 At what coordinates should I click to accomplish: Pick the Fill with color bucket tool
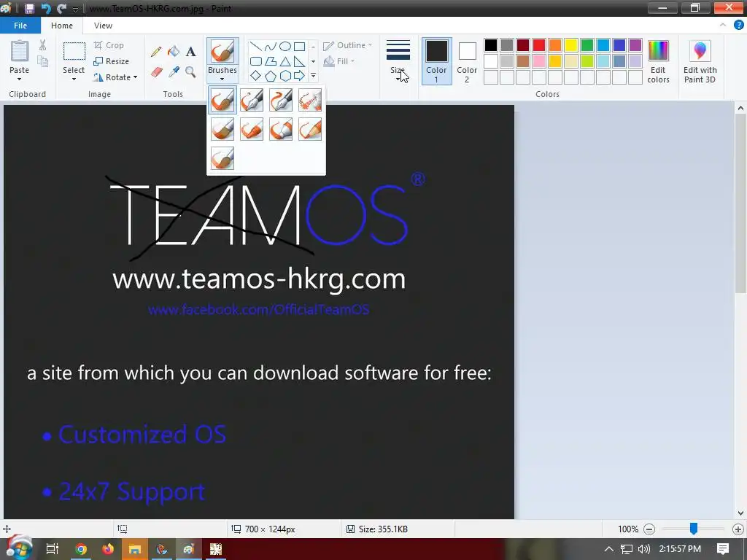click(174, 52)
